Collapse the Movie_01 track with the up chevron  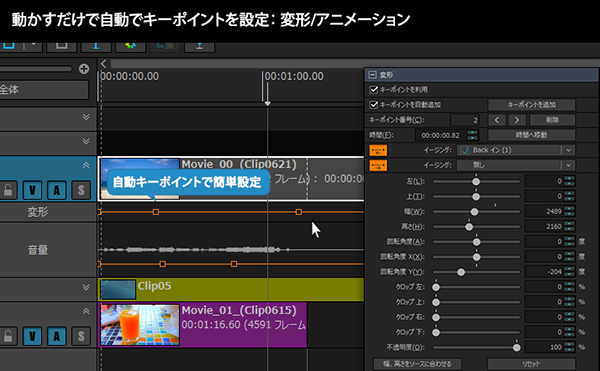click(86, 311)
